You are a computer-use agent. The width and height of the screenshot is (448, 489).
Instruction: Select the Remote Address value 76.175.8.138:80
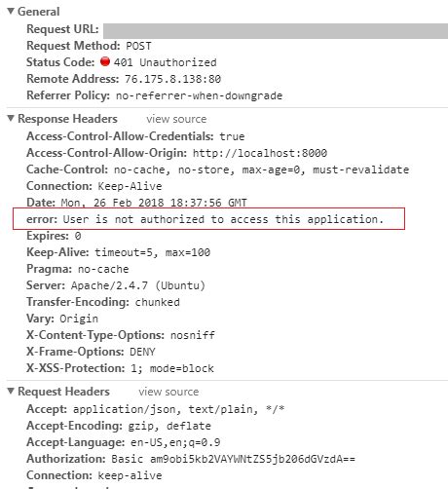point(173,79)
